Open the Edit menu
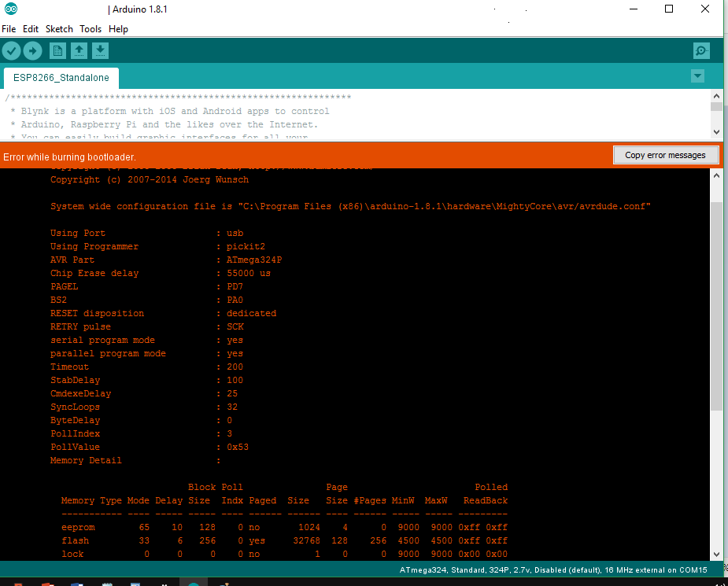 tap(31, 29)
